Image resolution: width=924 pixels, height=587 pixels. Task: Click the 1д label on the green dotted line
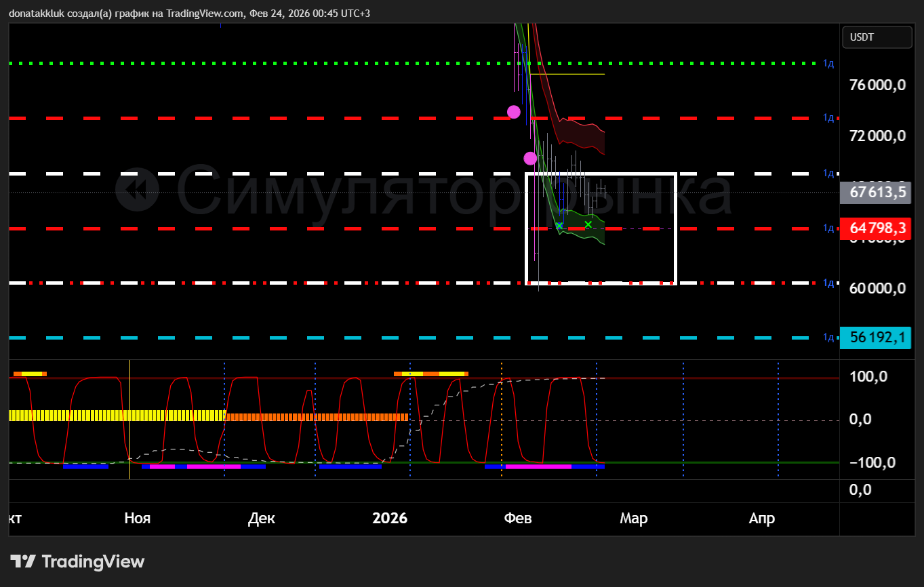pos(828,63)
